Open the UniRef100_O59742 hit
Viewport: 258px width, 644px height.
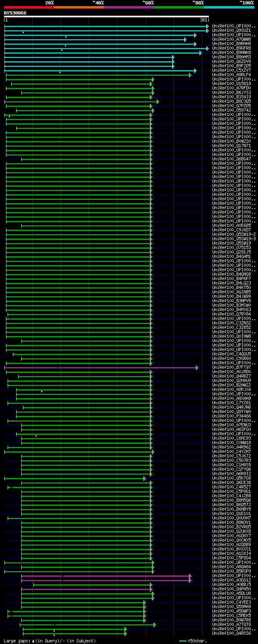[231, 110]
